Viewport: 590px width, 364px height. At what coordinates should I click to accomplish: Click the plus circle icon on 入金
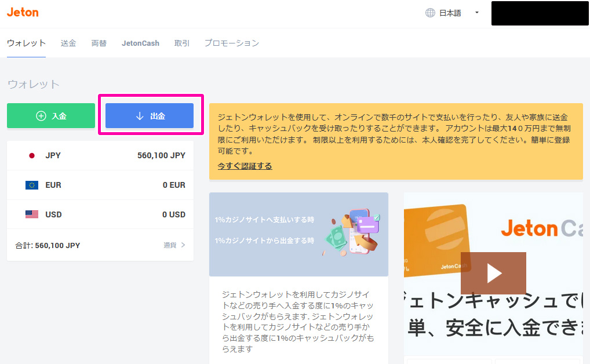(41, 116)
